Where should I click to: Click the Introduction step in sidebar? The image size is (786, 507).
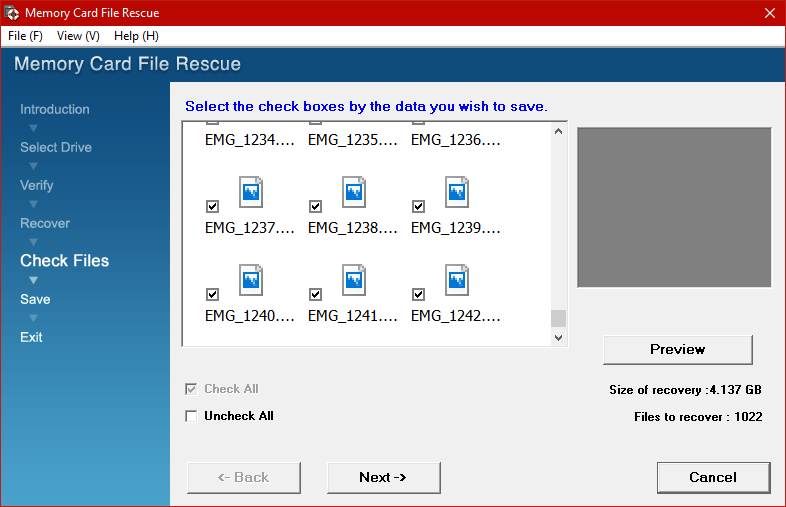[x=55, y=109]
